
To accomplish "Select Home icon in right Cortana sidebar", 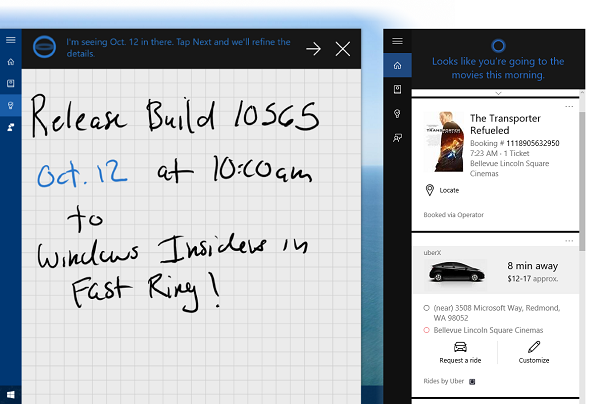I will (x=398, y=66).
